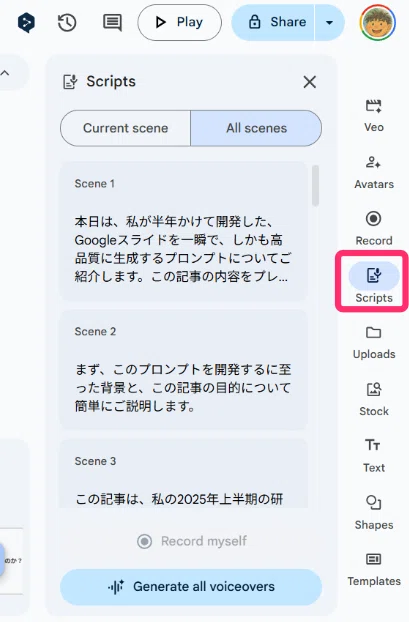
Task: Switch to All scenes tab
Action: (256, 128)
